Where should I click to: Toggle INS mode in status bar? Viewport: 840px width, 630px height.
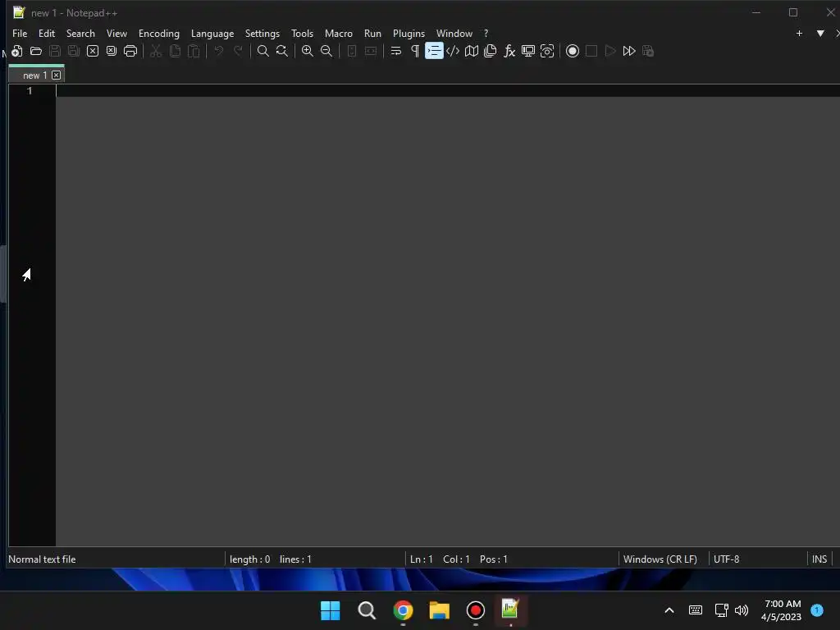pyautogui.click(x=819, y=559)
